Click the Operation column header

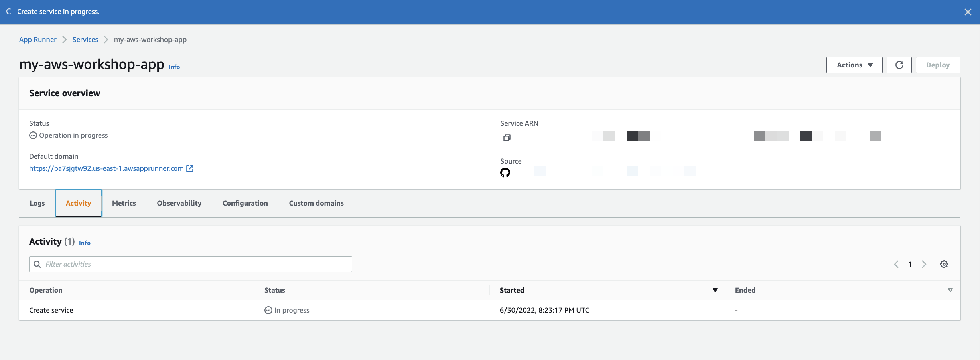(x=46, y=290)
